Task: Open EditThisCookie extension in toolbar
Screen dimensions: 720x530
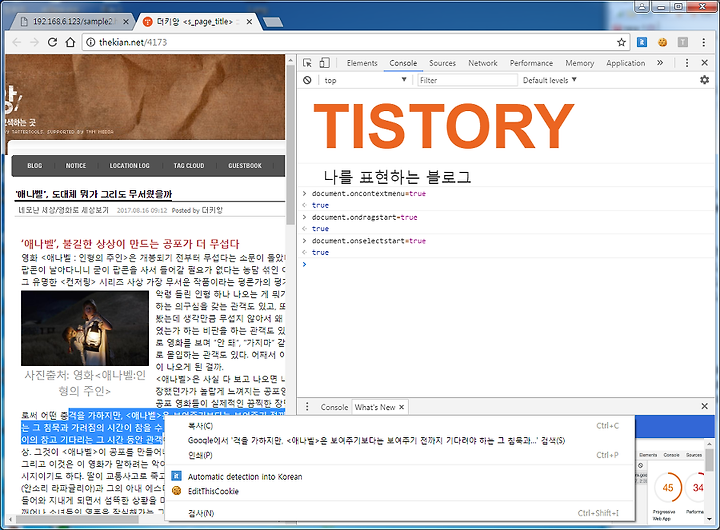Action: tap(662, 42)
